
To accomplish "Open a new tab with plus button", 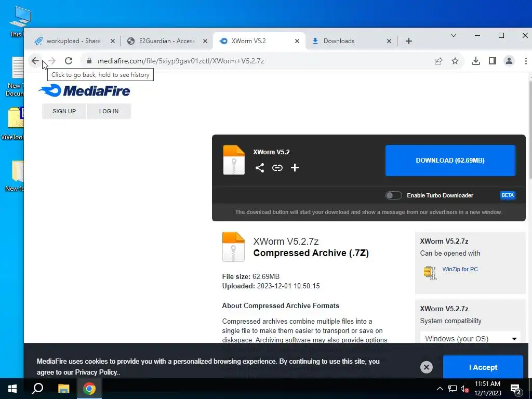I will click(409, 41).
